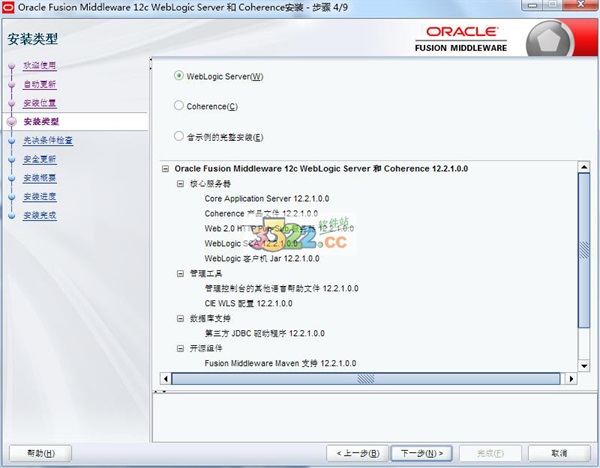
Task: Click the horizontal scrollbar thumb
Action: point(366,379)
